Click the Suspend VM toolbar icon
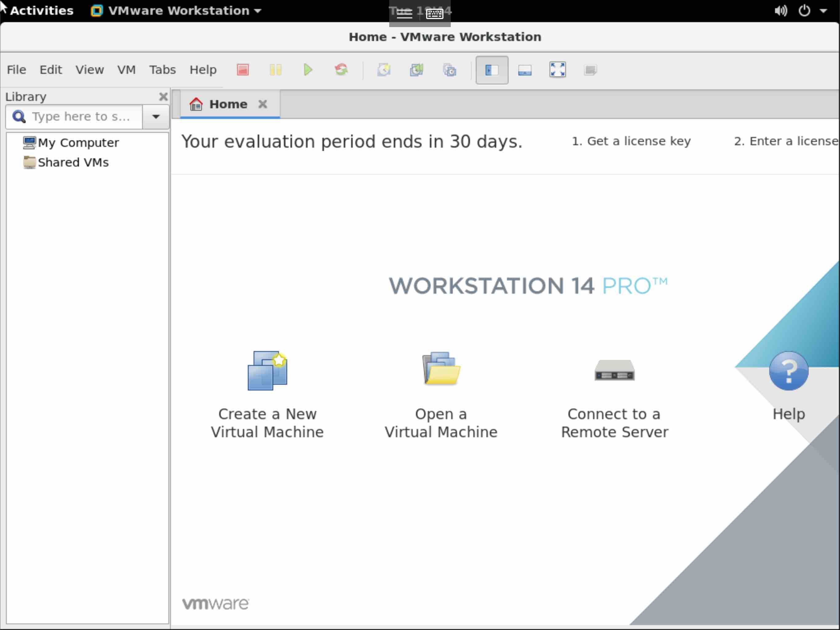The image size is (840, 630). [x=275, y=70]
